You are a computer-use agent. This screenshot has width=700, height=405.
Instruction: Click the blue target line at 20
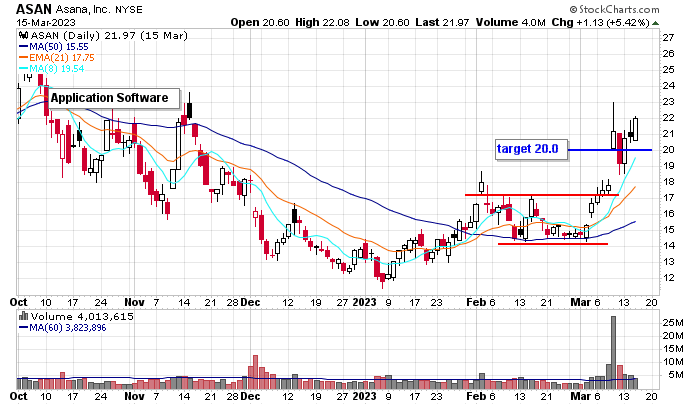[x=610, y=150]
